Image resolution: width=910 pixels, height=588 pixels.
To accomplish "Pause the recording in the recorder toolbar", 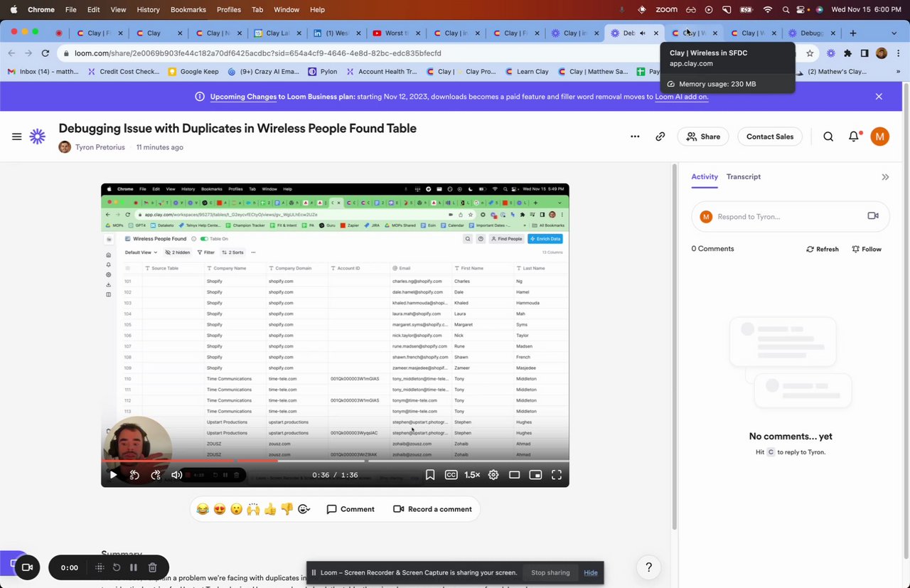I will [x=133, y=567].
